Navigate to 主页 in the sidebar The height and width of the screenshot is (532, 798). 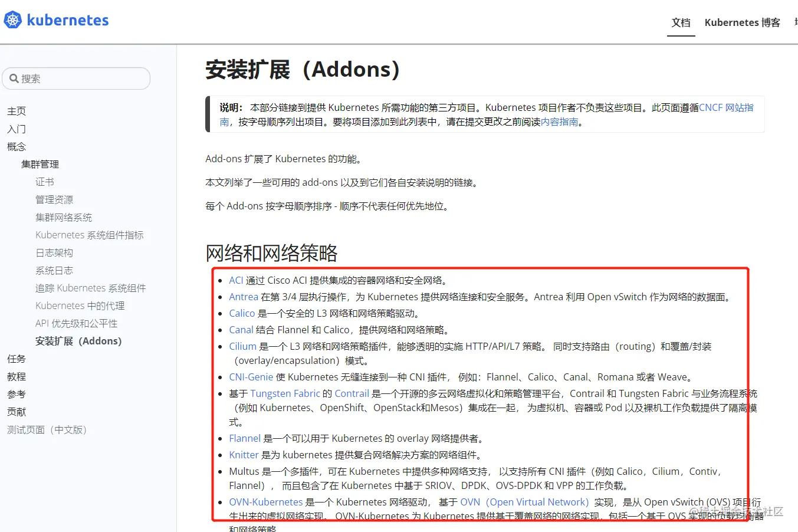(x=17, y=110)
